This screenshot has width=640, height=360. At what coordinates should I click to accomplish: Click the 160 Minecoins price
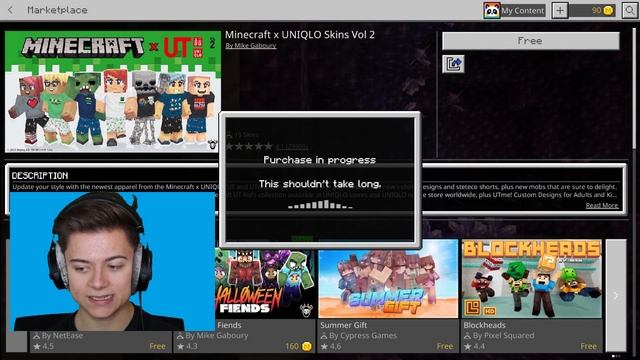pos(298,346)
